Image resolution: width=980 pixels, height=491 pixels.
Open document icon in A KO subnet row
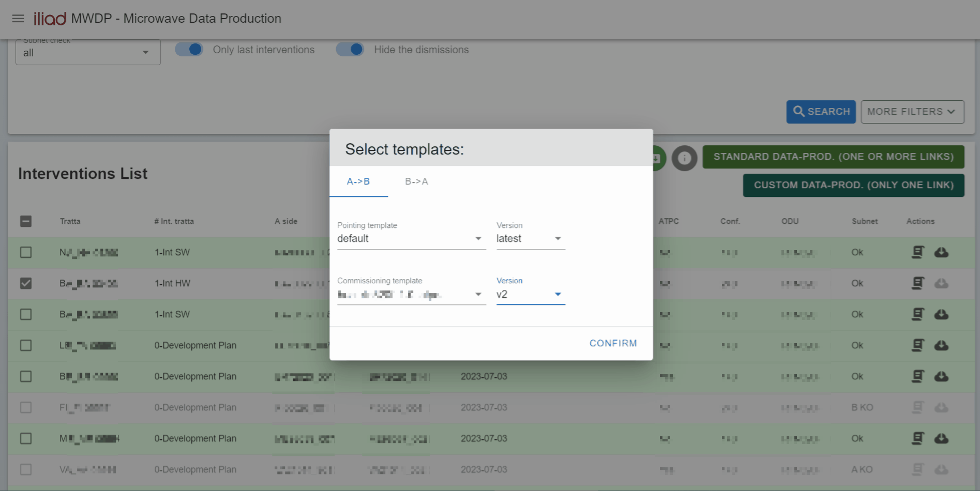coord(918,469)
